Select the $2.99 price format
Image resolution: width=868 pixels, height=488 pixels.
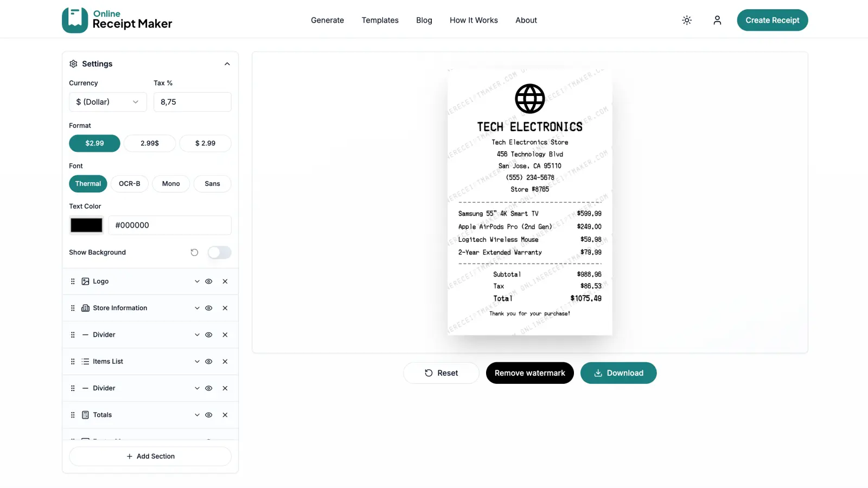94,143
